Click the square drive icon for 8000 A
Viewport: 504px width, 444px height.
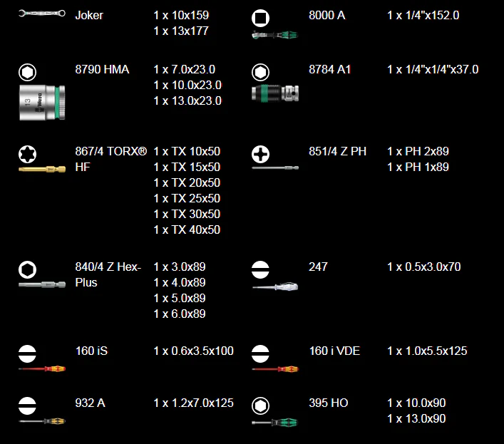point(260,18)
